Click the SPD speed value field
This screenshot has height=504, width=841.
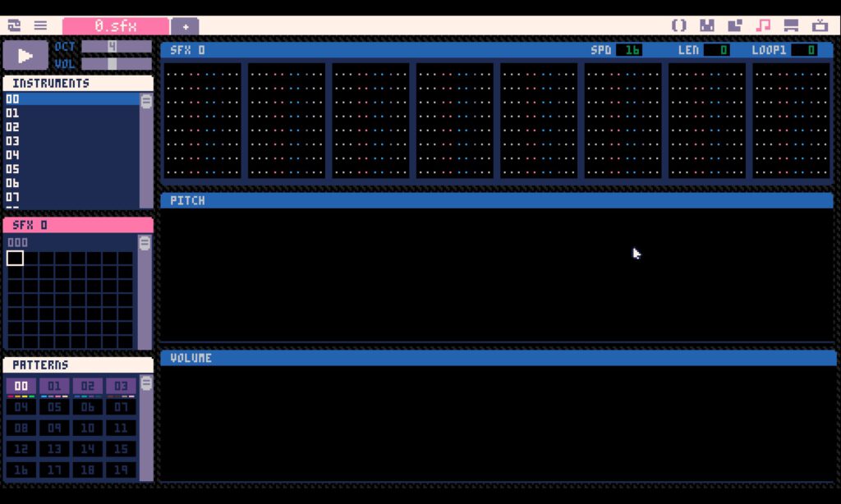tap(629, 50)
